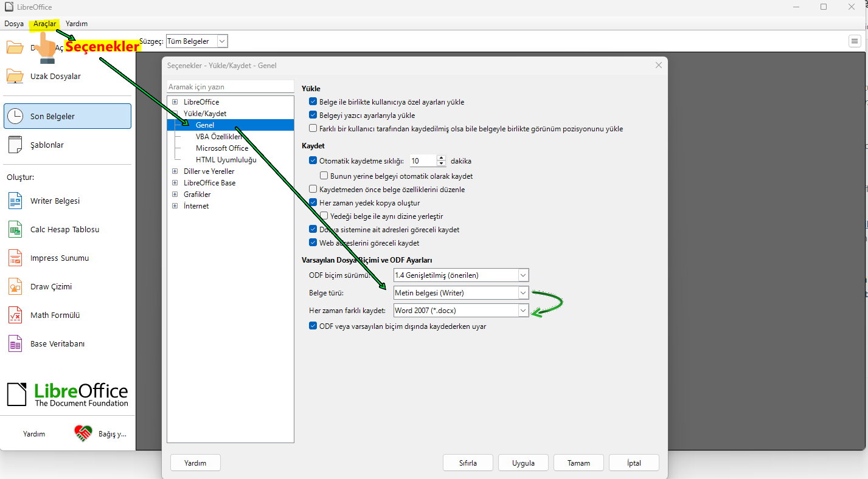Disable 'Her zaman yedek kopya oluştur' checkbox
The image size is (868, 479).
coord(313,203)
